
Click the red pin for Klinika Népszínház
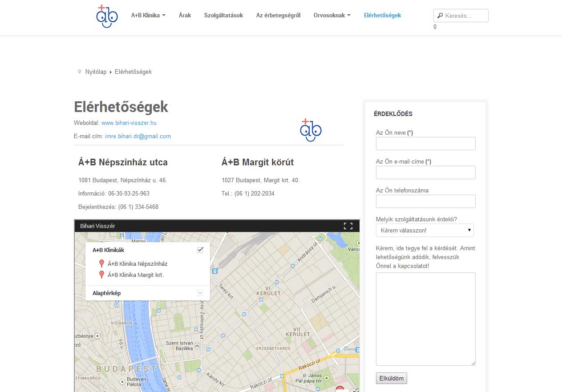(101, 264)
